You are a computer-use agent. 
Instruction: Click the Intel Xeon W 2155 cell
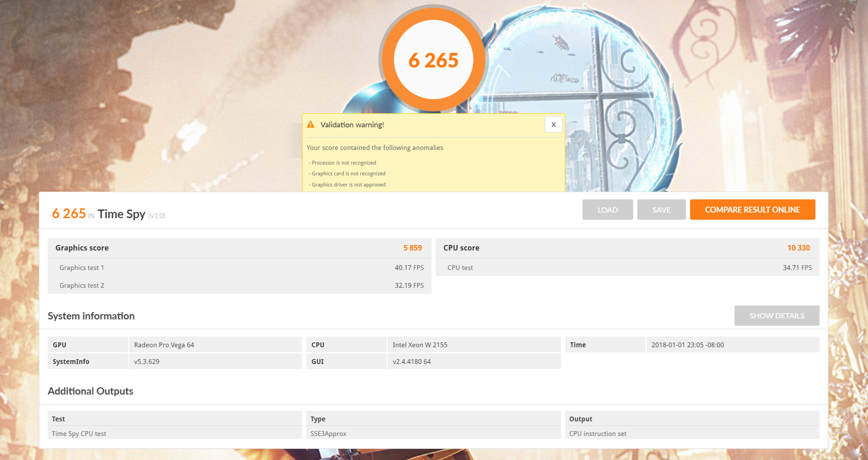pos(474,344)
